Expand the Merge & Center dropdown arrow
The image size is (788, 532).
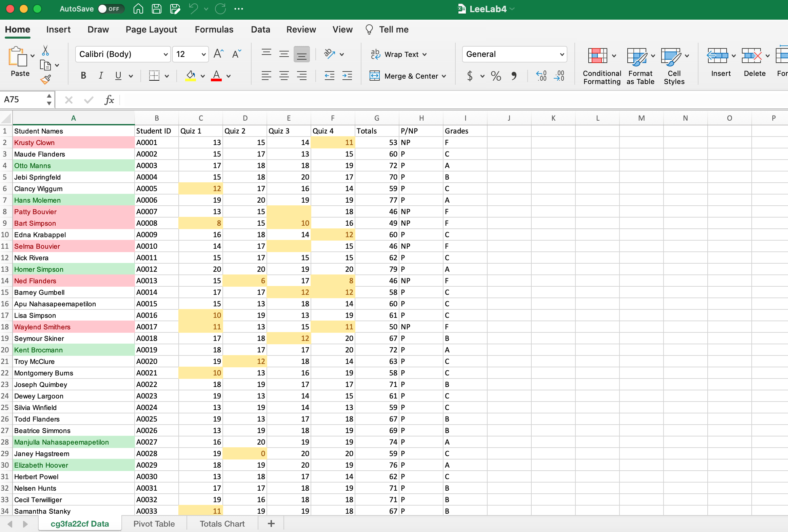point(444,76)
